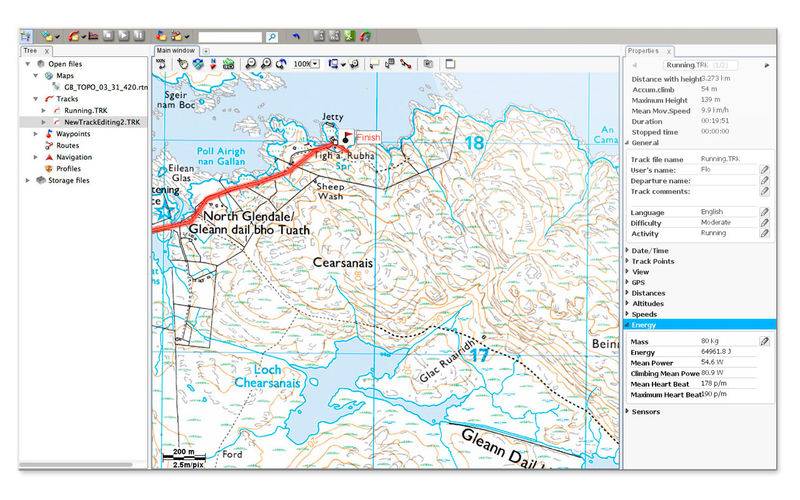Select the Properties panel tab
The height and width of the screenshot is (500, 800).
click(643, 50)
